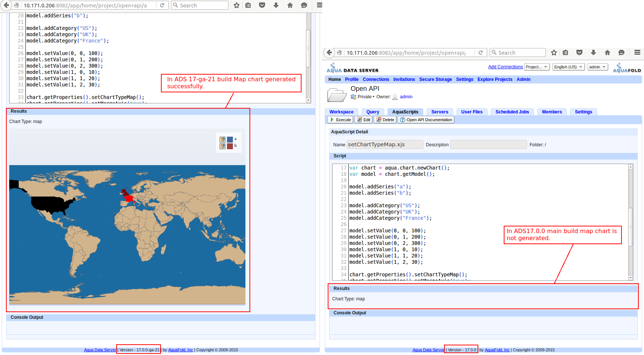Screen dimensions: 644x355
Task: Go to Home in the navigation bar
Action: (334, 79)
